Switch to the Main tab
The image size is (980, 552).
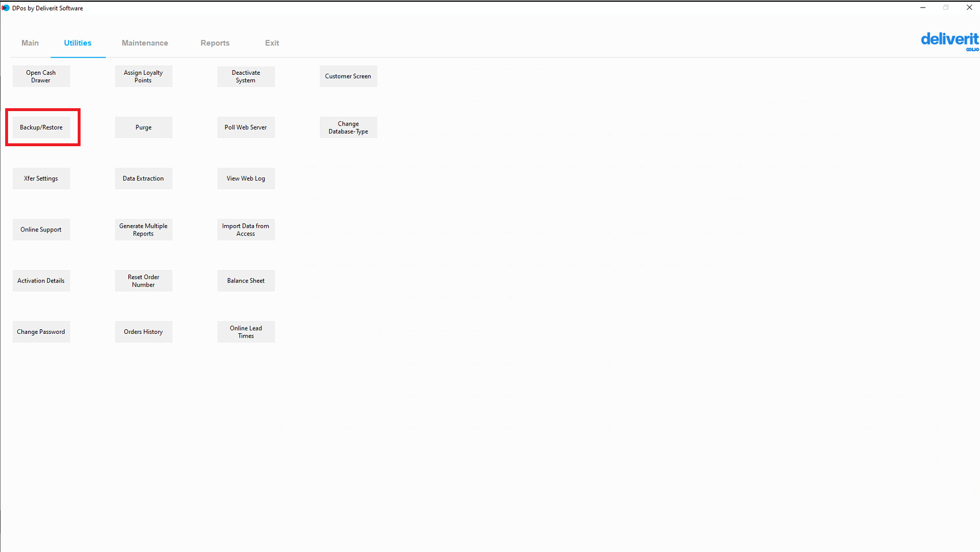(x=30, y=43)
